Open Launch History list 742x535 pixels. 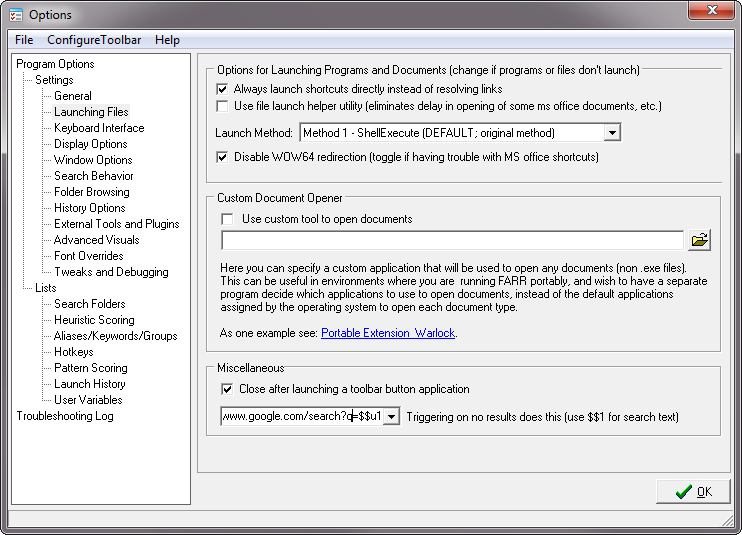89,384
